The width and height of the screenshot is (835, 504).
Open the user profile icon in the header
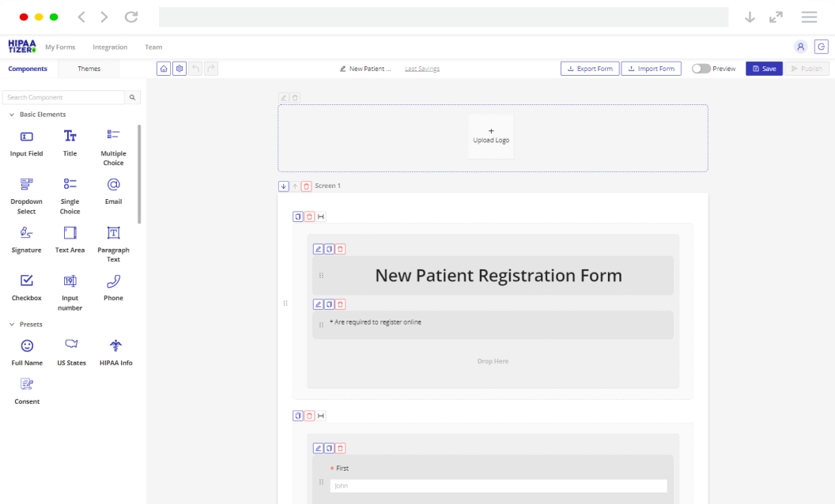pos(800,47)
